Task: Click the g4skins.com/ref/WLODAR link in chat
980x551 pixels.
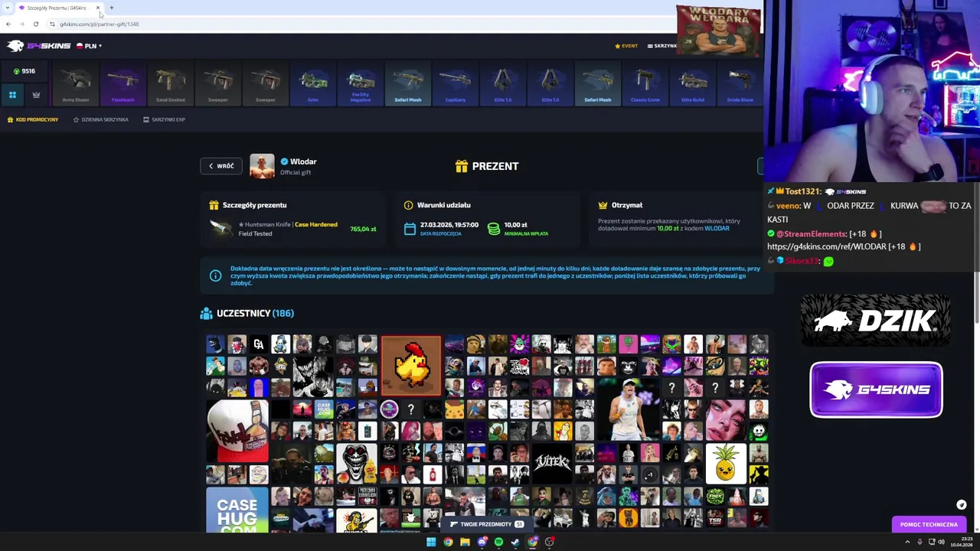Action: click(827, 246)
